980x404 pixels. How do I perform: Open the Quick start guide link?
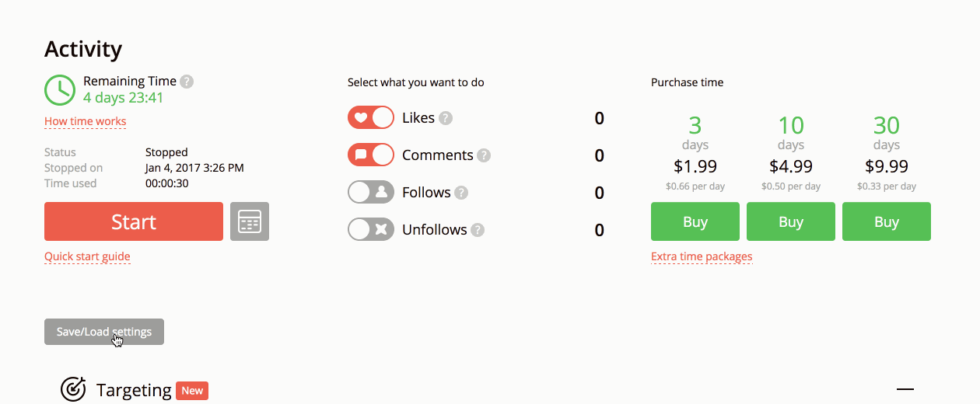tap(87, 256)
